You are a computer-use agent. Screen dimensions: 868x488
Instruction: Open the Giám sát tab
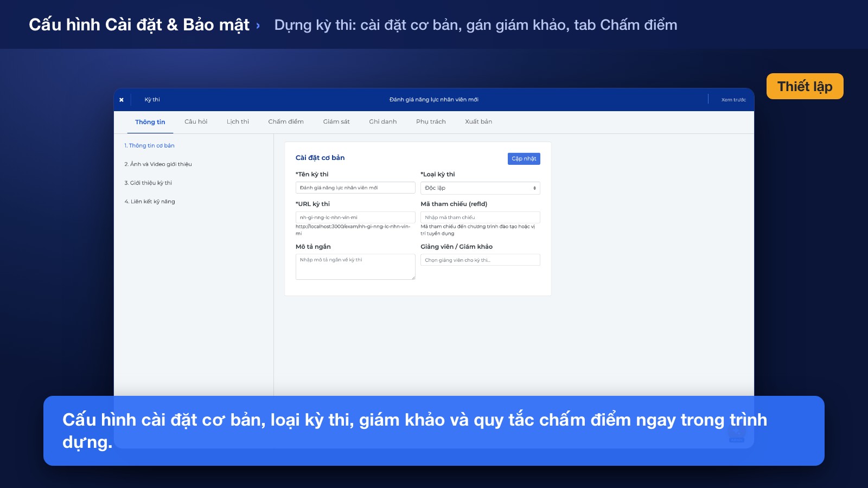click(336, 121)
